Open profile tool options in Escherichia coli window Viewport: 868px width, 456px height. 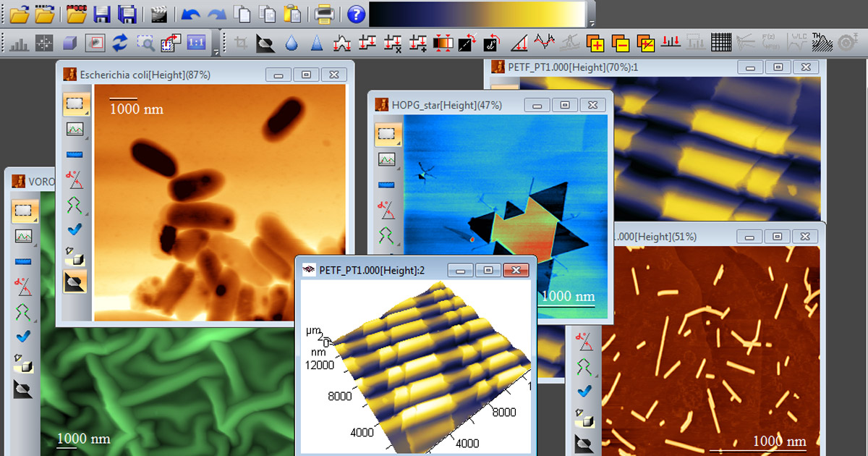point(75,130)
